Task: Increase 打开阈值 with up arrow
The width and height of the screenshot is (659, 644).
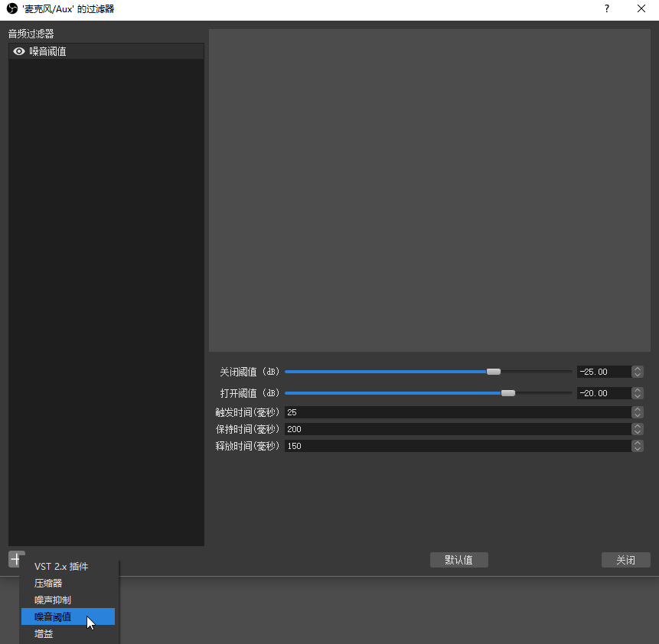Action: [638, 390]
